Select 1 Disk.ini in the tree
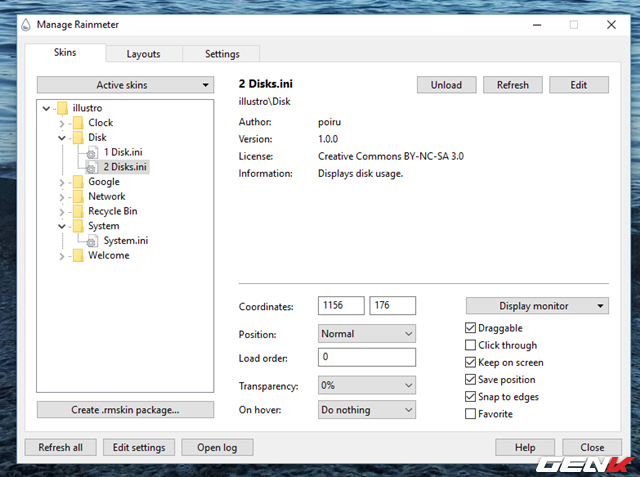 123,152
